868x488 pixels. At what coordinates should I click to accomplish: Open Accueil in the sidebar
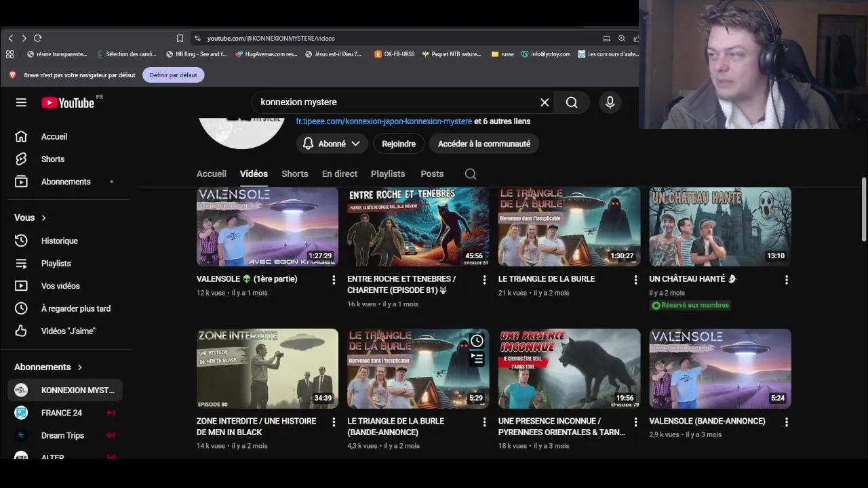click(66, 137)
